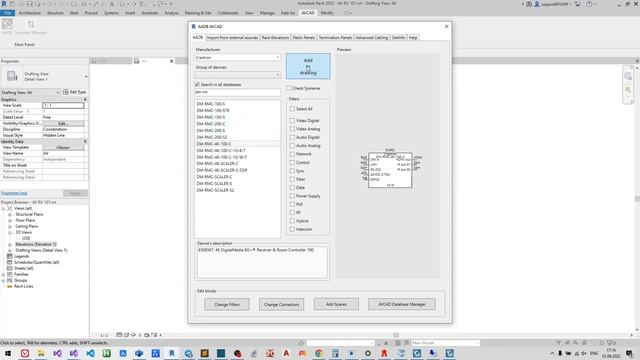Expand the Families node
640x360 pixels.
tap(4, 274)
